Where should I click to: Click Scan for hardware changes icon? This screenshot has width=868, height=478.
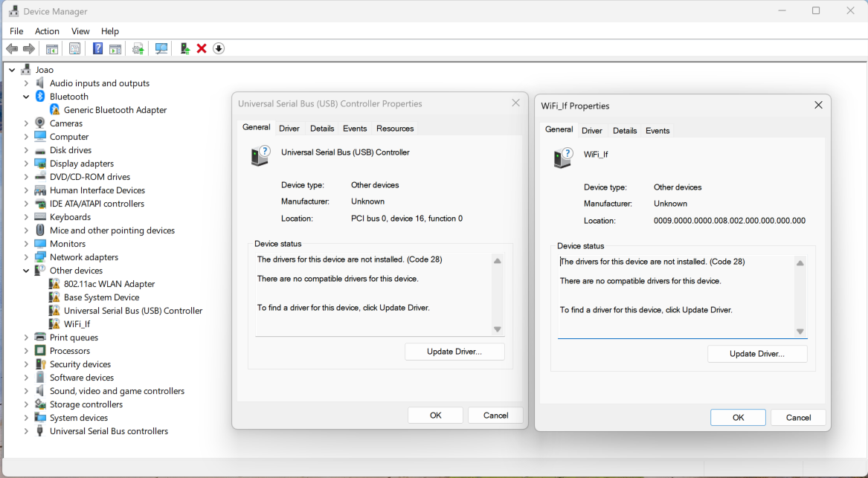pos(161,48)
